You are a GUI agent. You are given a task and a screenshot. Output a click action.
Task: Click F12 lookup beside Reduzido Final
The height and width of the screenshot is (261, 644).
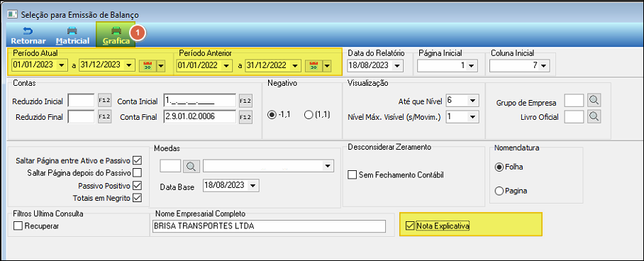click(104, 117)
